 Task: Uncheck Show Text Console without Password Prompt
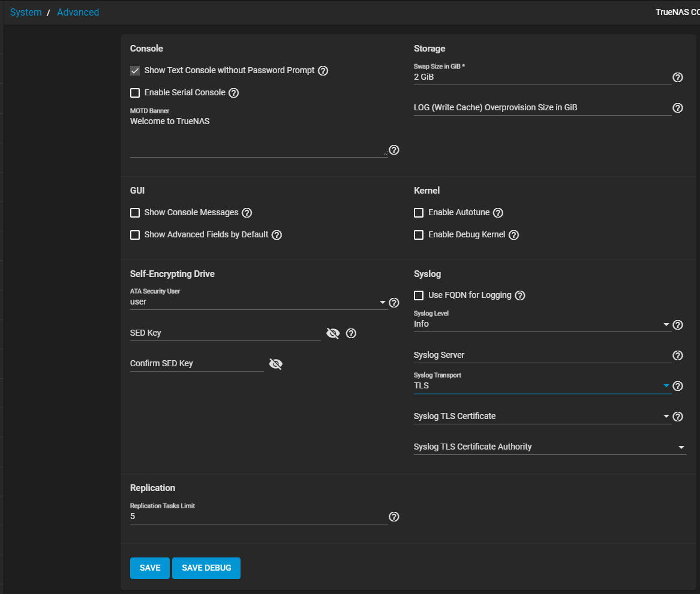(135, 71)
